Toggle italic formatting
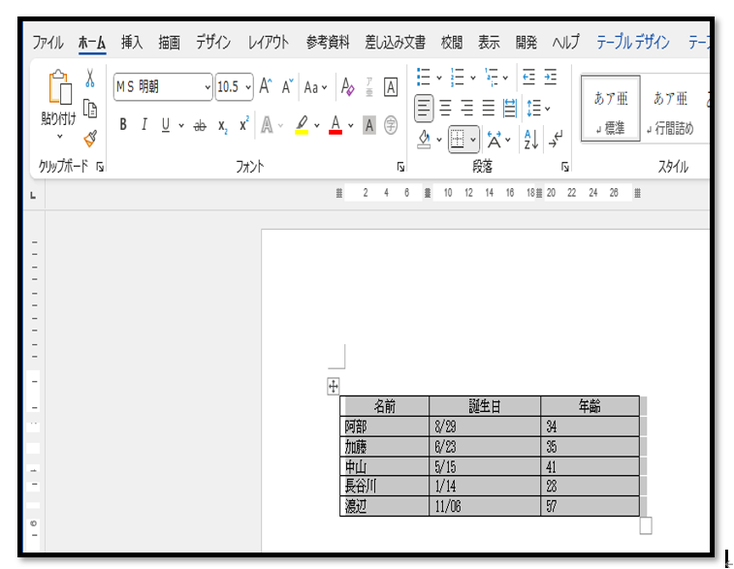The height and width of the screenshot is (569, 734). [144, 125]
